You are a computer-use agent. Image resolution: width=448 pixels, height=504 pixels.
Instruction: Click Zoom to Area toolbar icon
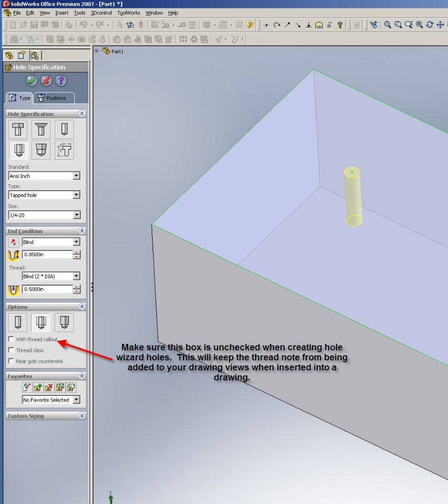pos(398,25)
